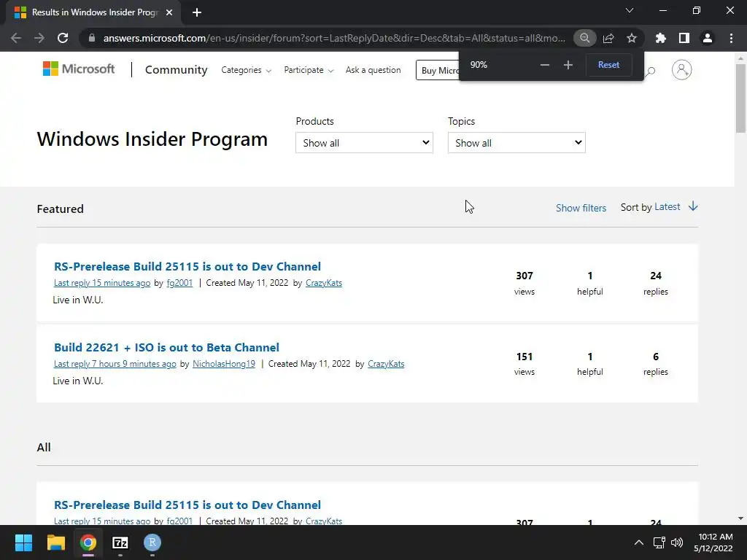Open the tab search chevron in the title bar
The width and height of the screenshot is (747, 560).
pos(630,10)
